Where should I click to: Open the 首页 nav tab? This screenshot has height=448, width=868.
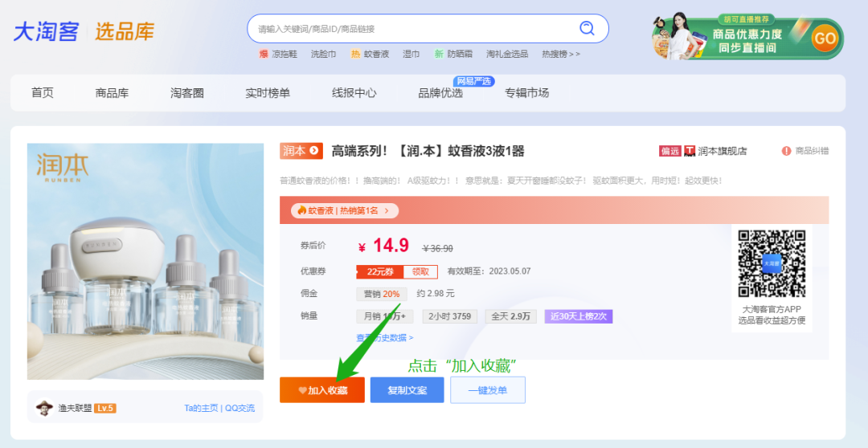pyautogui.click(x=42, y=93)
